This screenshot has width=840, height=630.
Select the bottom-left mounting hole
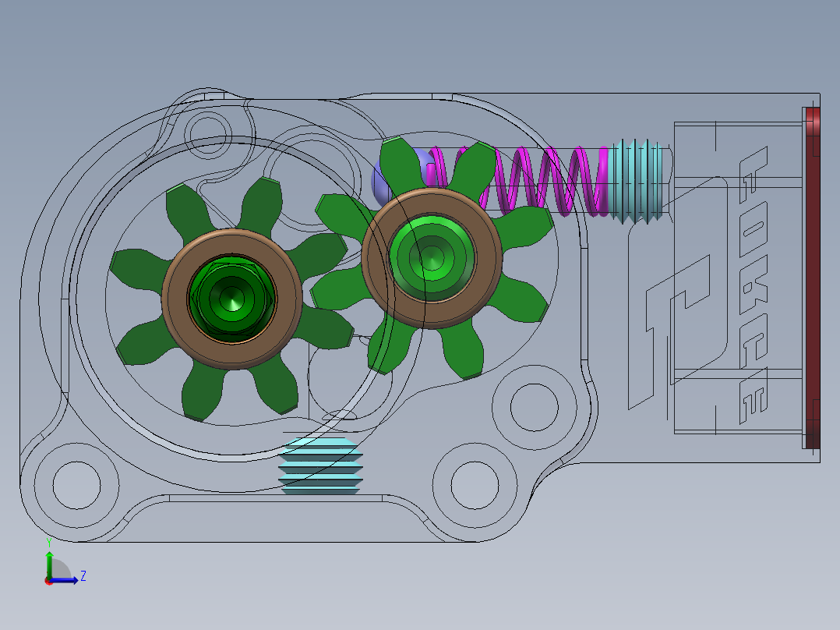pyautogui.click(x=76, y=485)
